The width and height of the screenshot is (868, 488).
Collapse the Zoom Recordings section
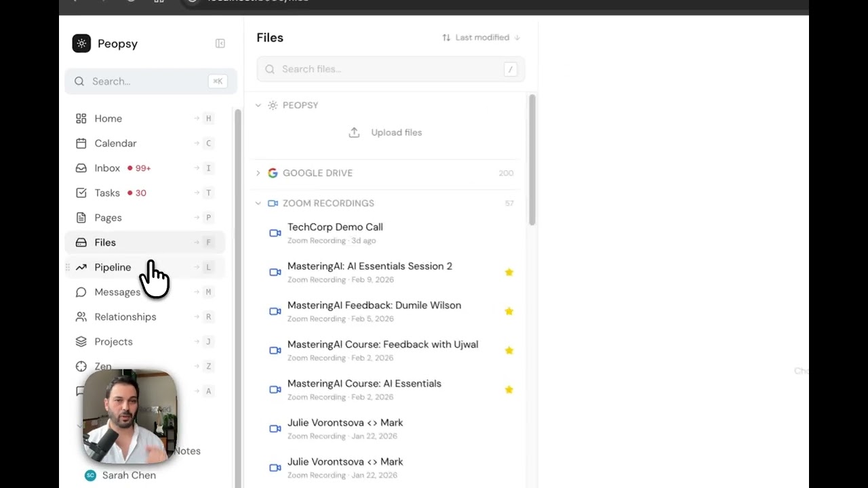click(258, 203)
